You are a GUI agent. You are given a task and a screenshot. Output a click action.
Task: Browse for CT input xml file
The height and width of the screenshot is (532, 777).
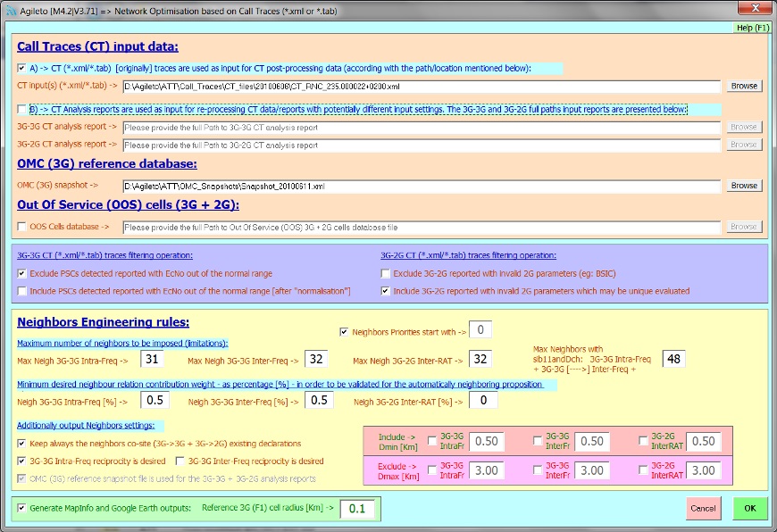[x=744, y=87]
